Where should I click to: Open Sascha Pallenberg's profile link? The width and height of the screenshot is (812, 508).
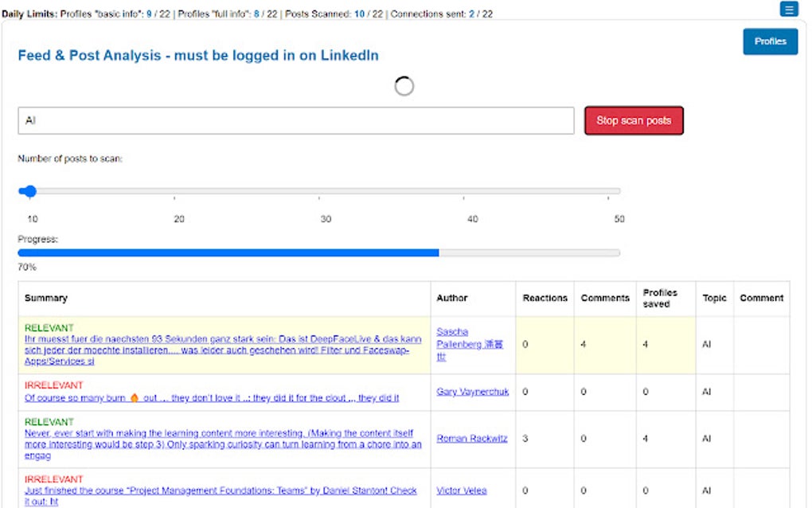[465, 343]
